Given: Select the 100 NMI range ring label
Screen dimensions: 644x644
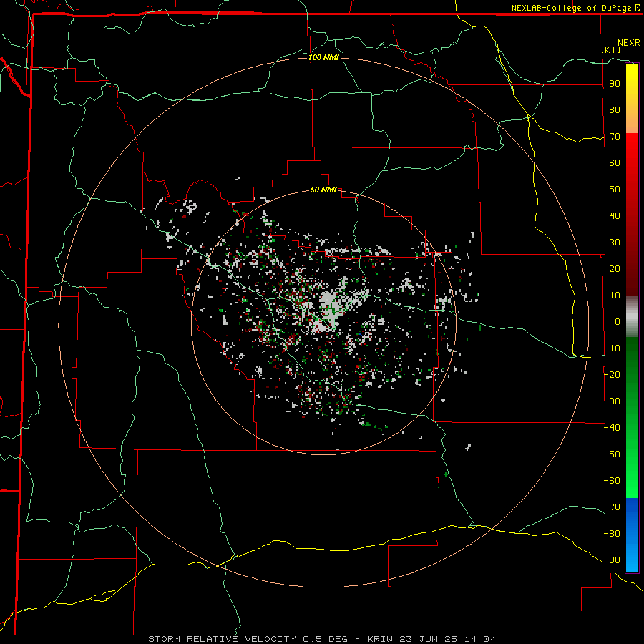Looking at the screenshot, I should click(x=323, y=57).
